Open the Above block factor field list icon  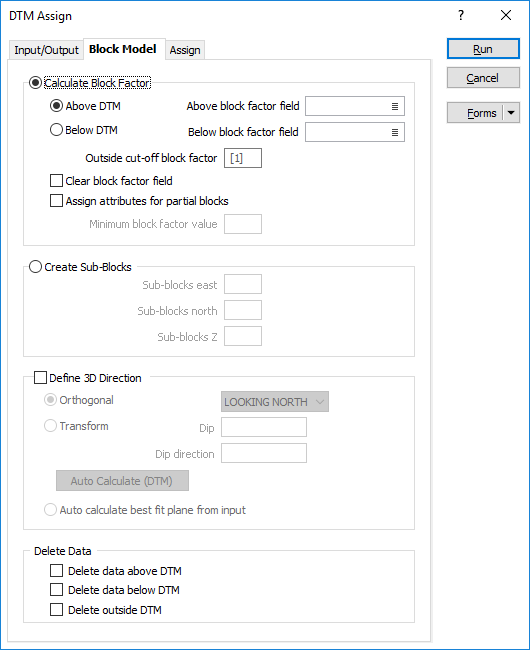coord(395,107)
